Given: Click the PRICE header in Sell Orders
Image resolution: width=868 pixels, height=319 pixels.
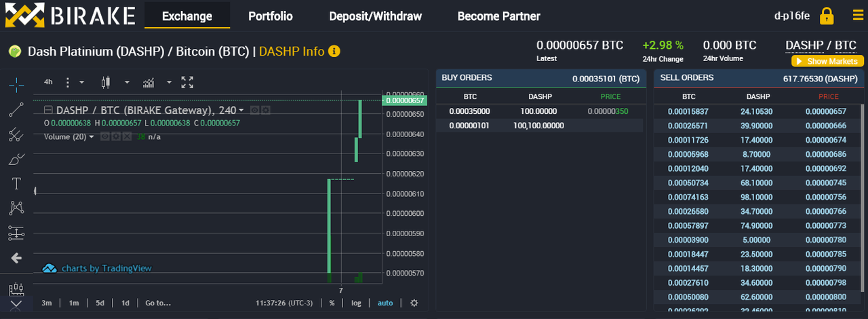Looking at the screenshot, I should tap(828, 96).
